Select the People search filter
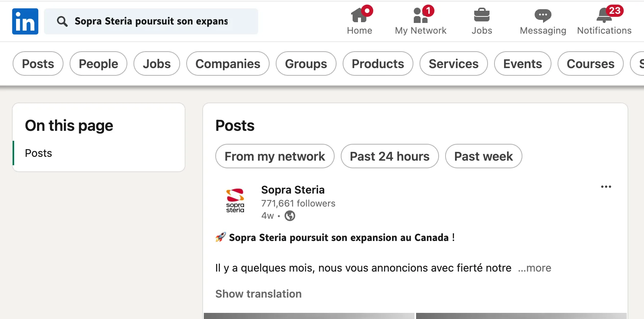The width and height of the screenshot is (644, 319). coord(98,63)
